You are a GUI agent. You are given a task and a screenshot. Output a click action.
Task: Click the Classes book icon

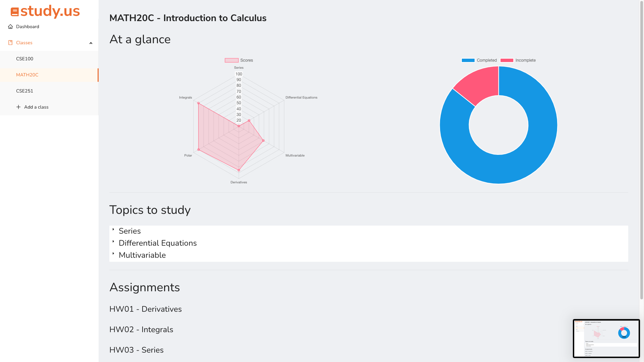coord(10,43)
